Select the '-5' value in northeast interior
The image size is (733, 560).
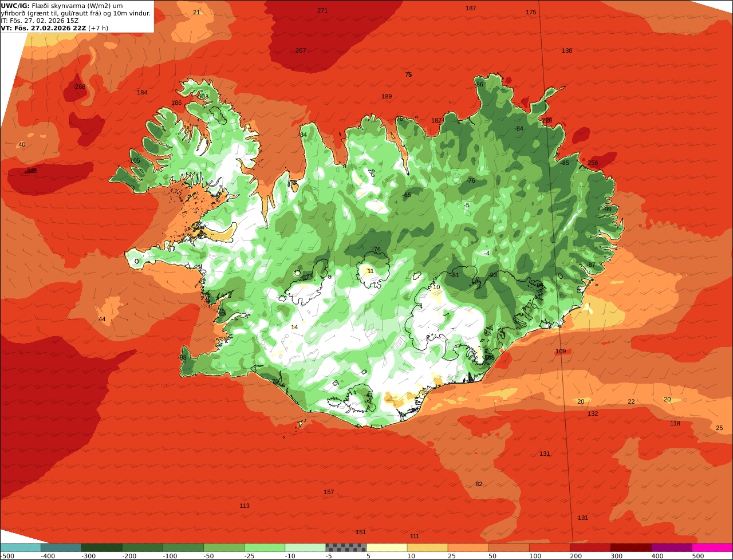[467, 205]
